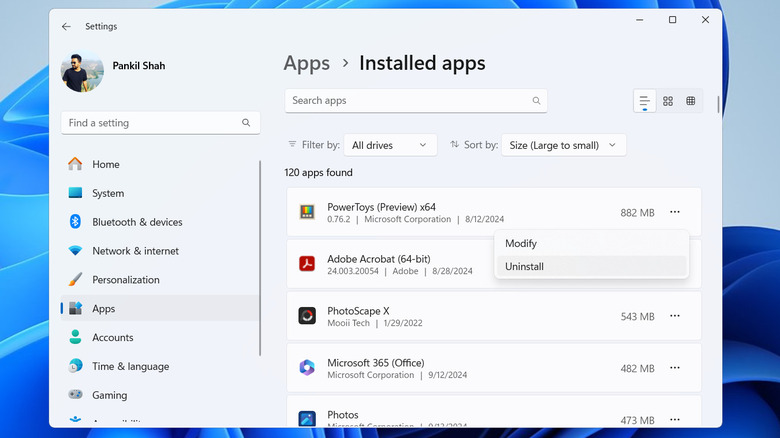This screenshot has height=438, width=780.
Task: Switch to grid view layout
Action: pyautogui.click(x=668, y=101)
